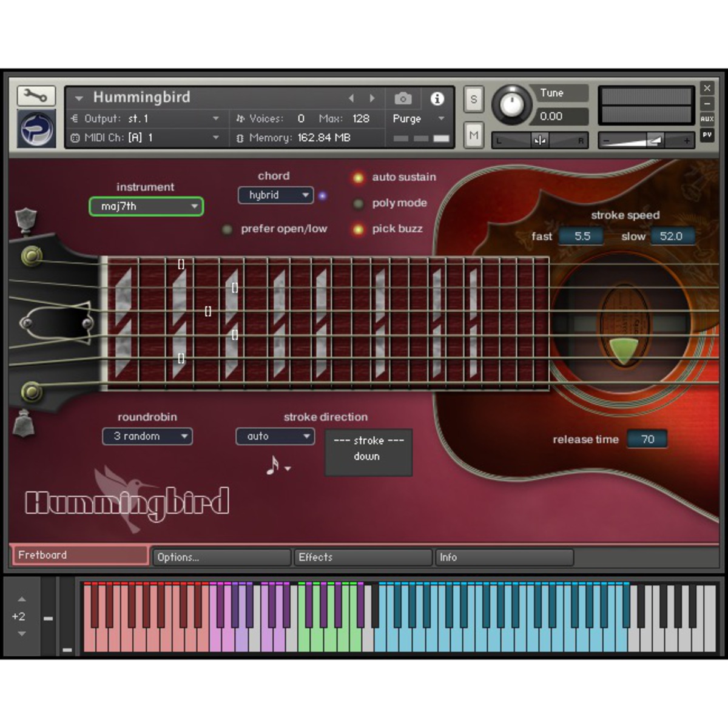Mute the instrument with M button
Screen dimensions: 728x728
click(x=473, y=135)
